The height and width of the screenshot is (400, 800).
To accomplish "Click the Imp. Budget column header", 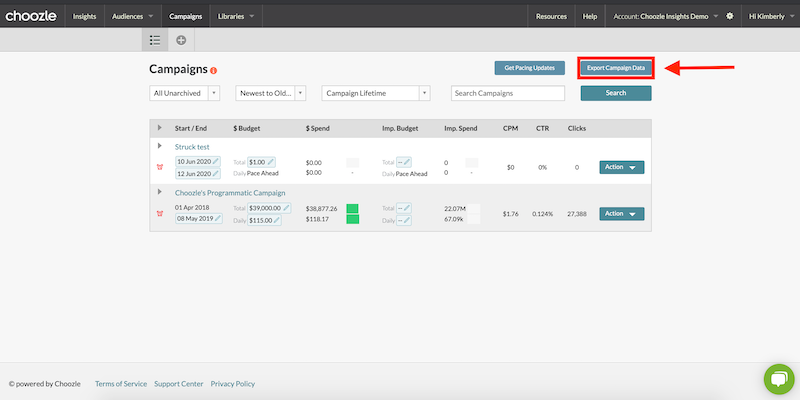I will point(400,129).
